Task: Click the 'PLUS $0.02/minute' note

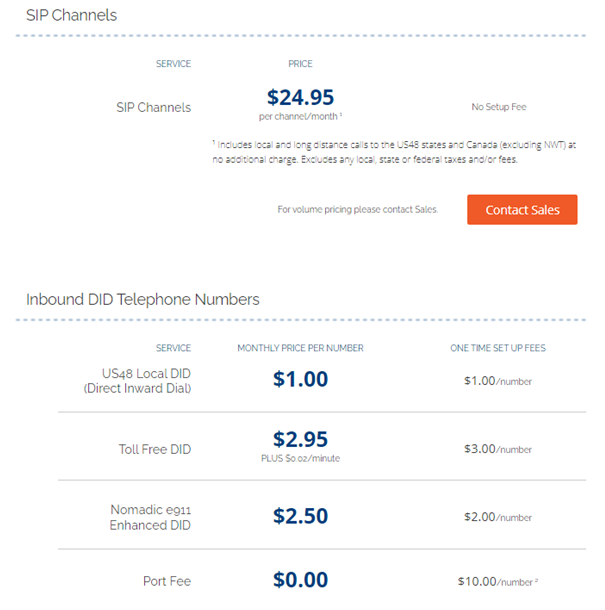Action: [x=300, y=458]
